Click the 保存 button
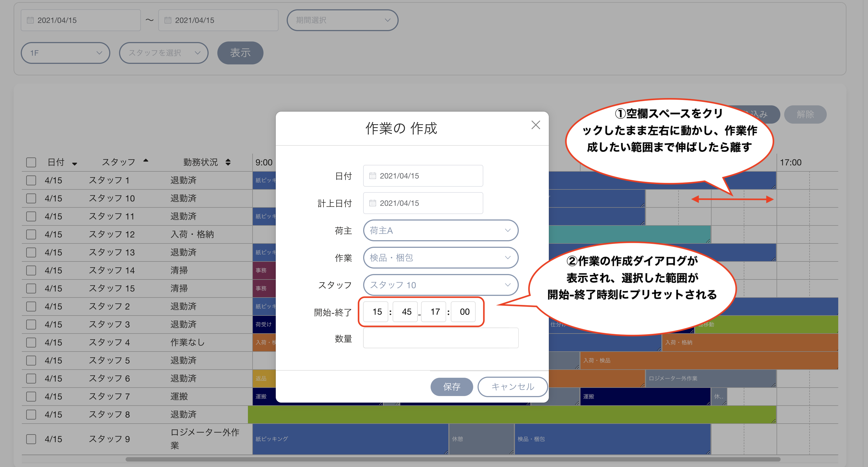This screenshot has height=467, width=868. tap(452, 386)
